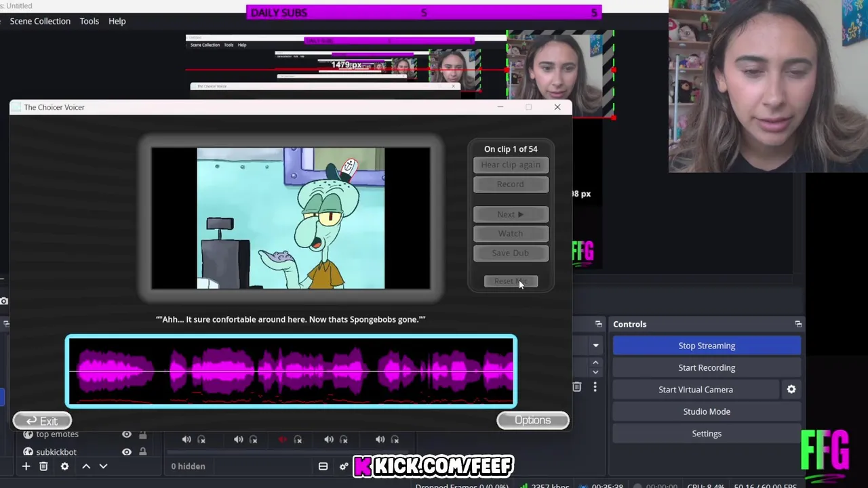
Task: Switch the audio mixer layout icon
Action: 323,466
